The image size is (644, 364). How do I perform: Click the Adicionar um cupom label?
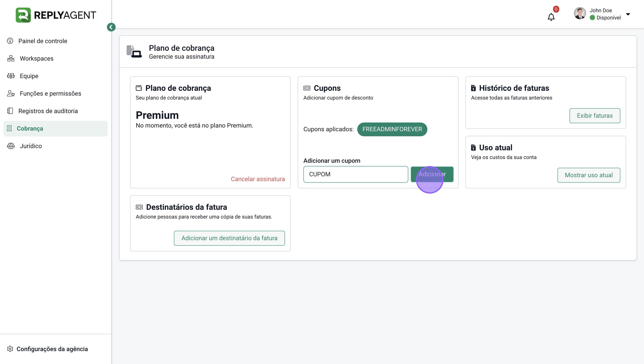[x=332, y=161]
